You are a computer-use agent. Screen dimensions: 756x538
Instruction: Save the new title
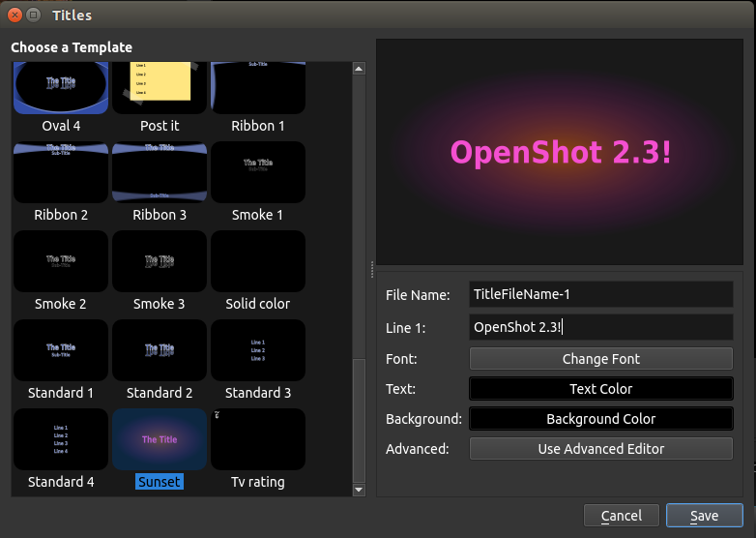pos(704,516)
